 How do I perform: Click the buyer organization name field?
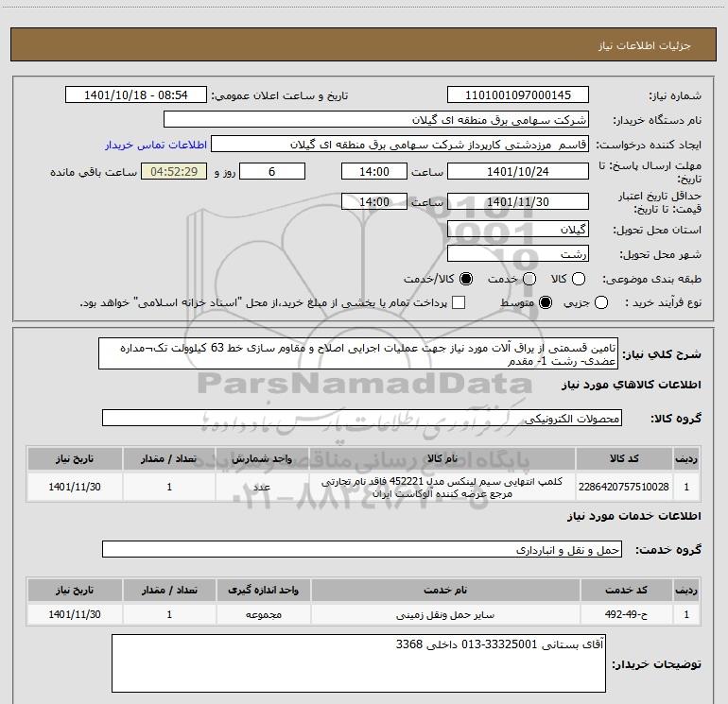click(x=376, y=120)
